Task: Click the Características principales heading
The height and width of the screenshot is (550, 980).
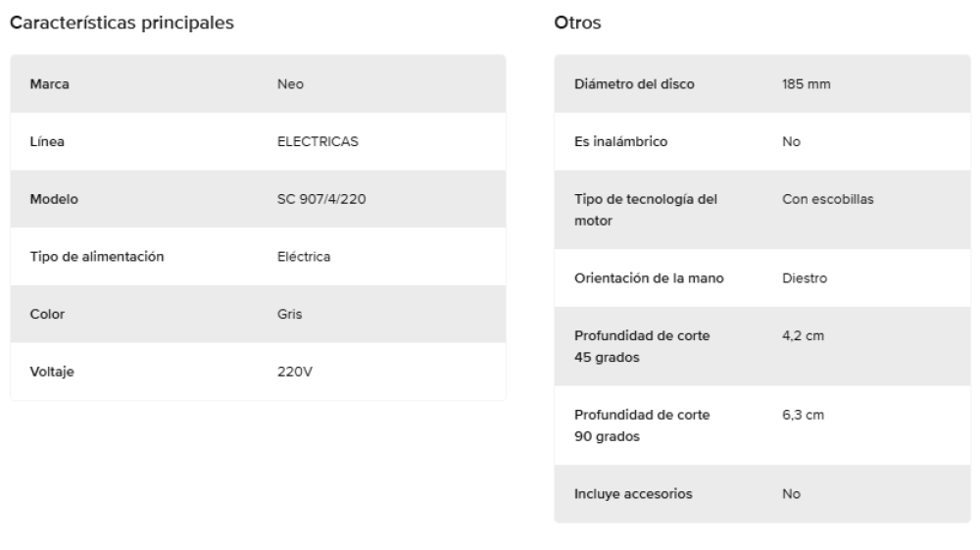Action: pyautogui.click(x=122, y=24)
